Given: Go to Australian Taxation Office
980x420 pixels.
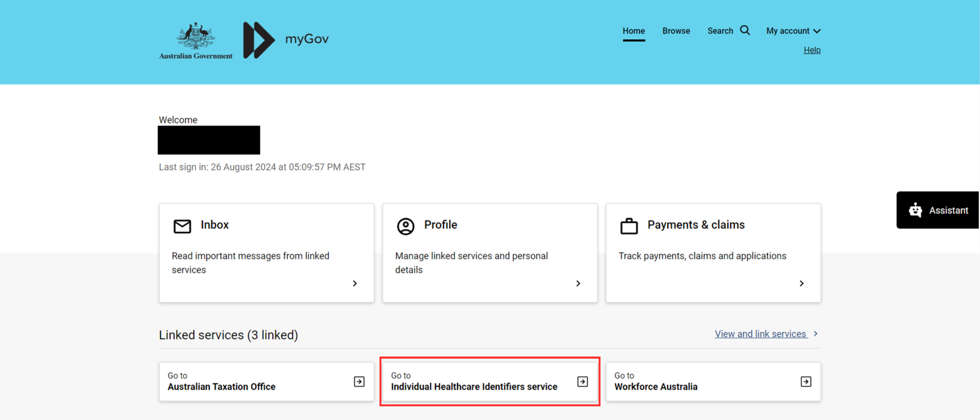Looking at the screenshot, I should click(x=266, y=381).
